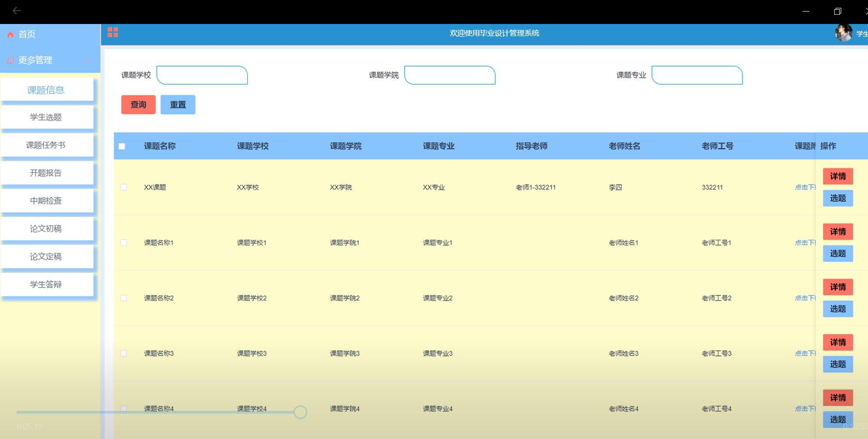Click the 李四 teacher name cell
The height and width of the screenshot is (439, 868).
pyautogui.click(x=616, y=187)
